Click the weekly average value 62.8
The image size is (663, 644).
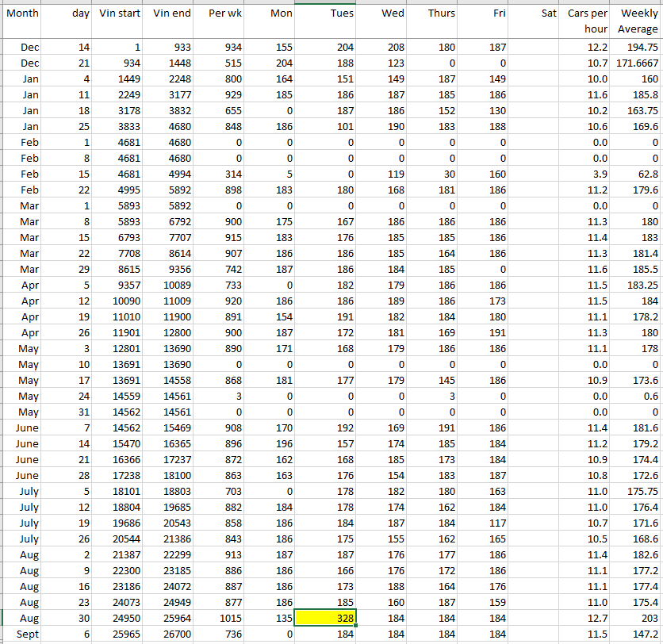point(637,174)
